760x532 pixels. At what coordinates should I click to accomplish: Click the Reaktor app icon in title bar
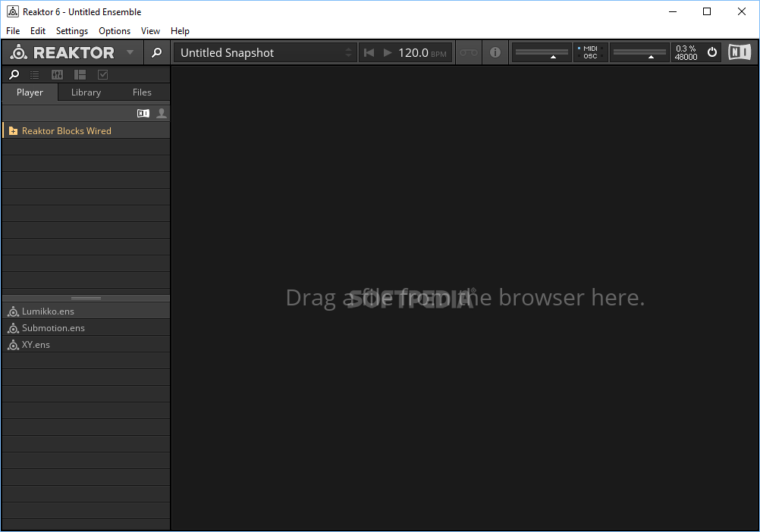(13, 11)
